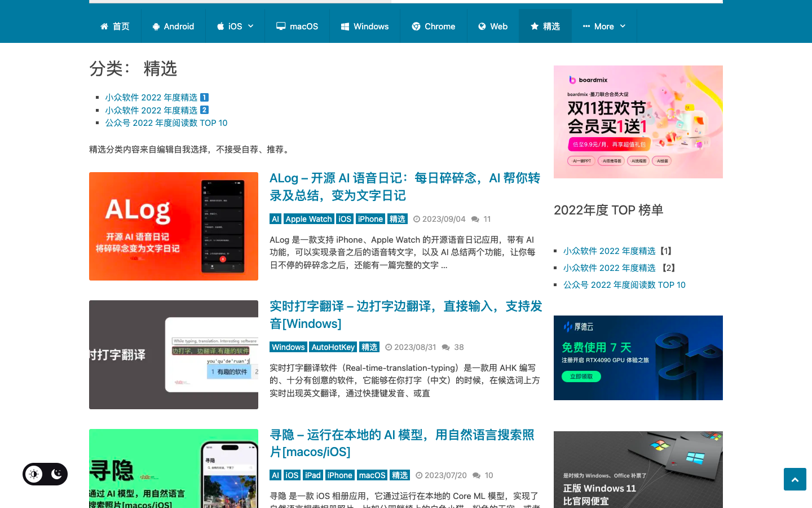Screen dimensions: 812x508
Task: Click the 精选 tag on ALog article
Action: [x=398, y=219]
